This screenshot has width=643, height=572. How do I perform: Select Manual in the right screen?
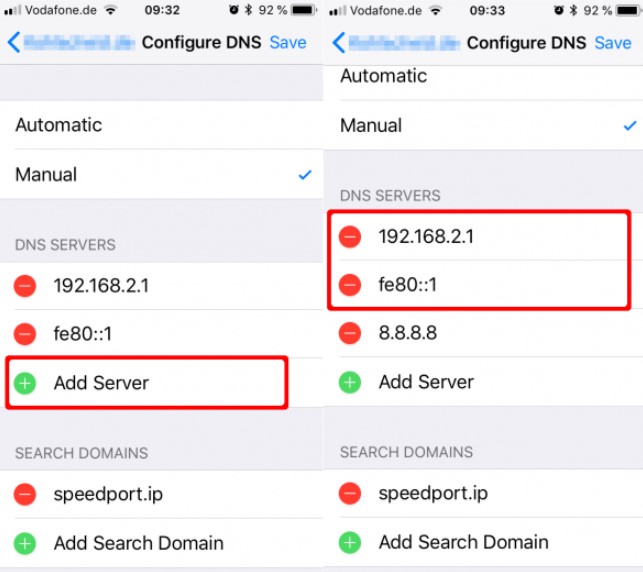click(483, 125)
